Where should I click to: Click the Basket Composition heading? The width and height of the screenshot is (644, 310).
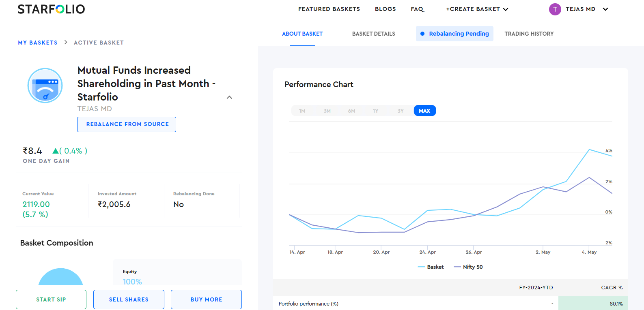click(x=57, y=243)
